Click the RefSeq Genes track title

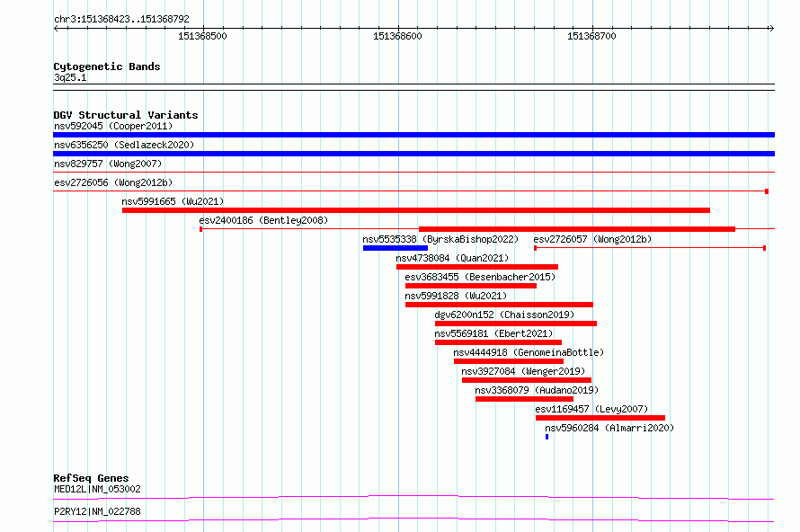91,478
